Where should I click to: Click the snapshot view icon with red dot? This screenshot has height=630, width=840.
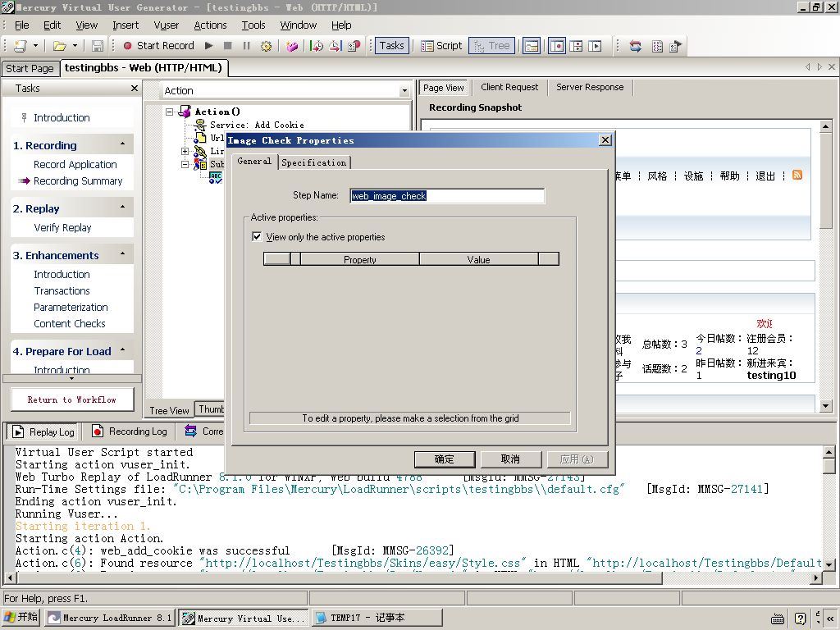[x=557, y=46]
